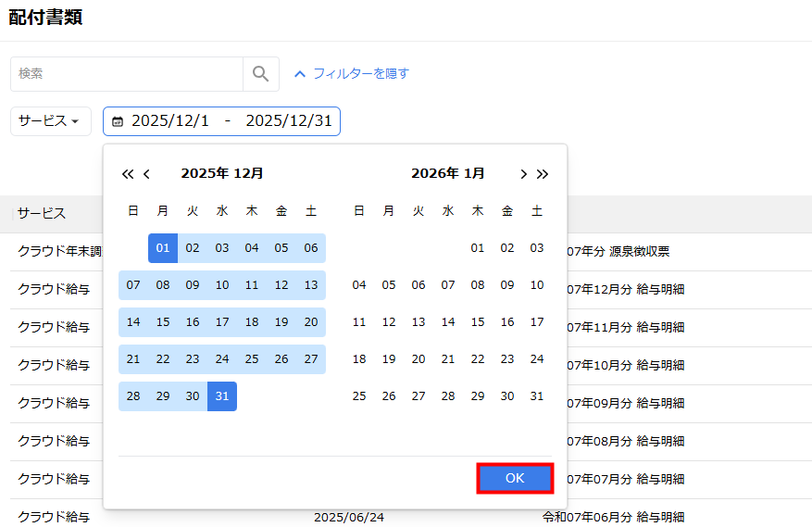Open the 2025年 12月 month title selector
This screenshot has height=527, width=812.
click(x=222, y=173)
